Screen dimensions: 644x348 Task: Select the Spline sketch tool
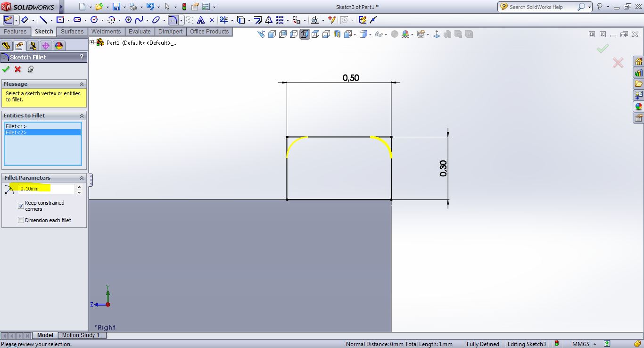(139, 20)
